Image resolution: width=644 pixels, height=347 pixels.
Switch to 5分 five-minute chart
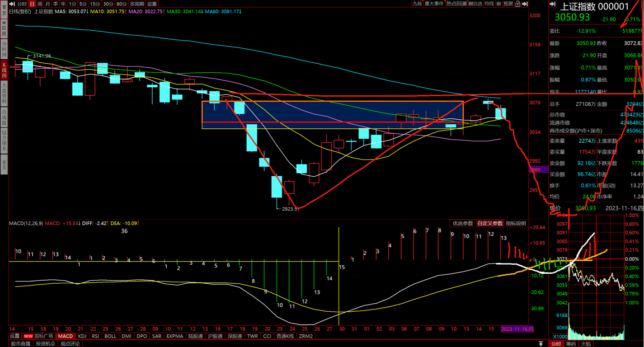coord(83,4)
